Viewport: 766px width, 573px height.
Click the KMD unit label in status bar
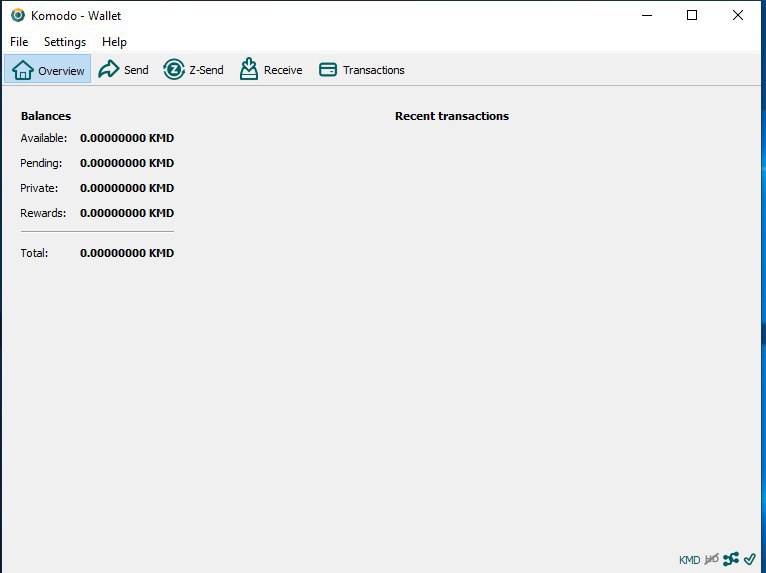point(689,560)
